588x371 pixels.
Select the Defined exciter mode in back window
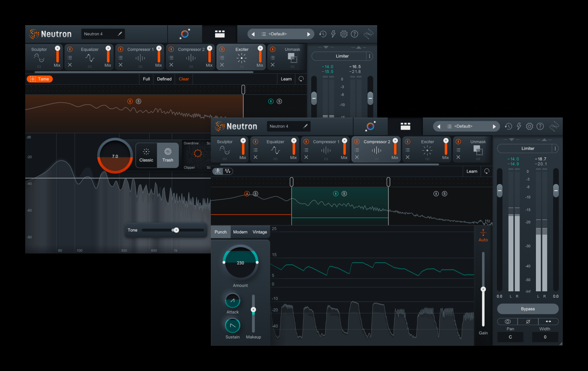click(x=164, y=79)
